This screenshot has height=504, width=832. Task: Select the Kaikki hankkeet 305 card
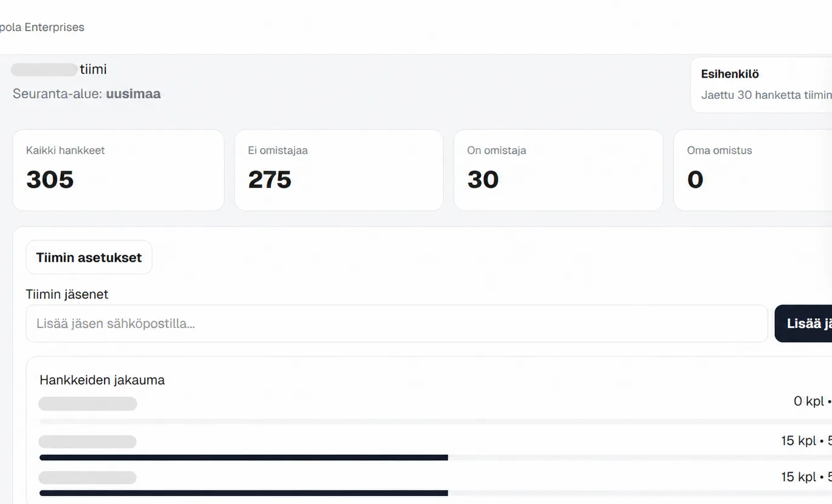pyautogui.click(x=118, y=170)
